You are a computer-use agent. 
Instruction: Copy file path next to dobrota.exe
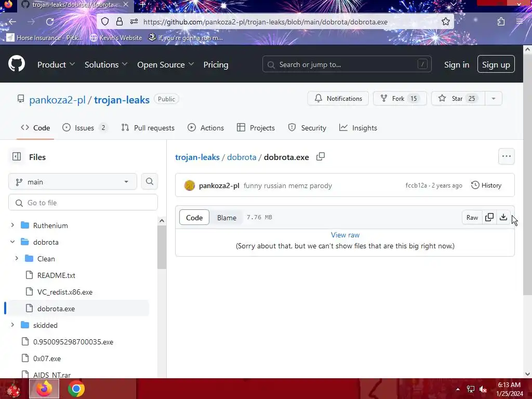[x=320, y=157]
